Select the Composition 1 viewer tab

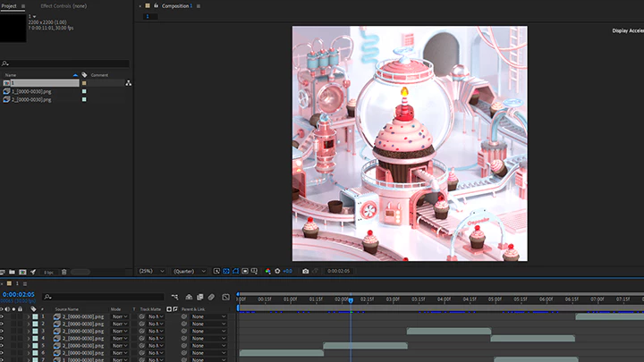[x=177, y=5]
